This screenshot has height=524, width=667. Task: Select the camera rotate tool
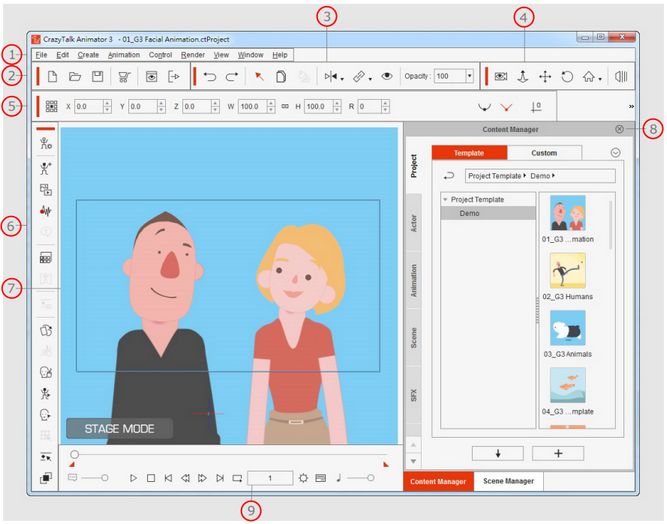567,77
